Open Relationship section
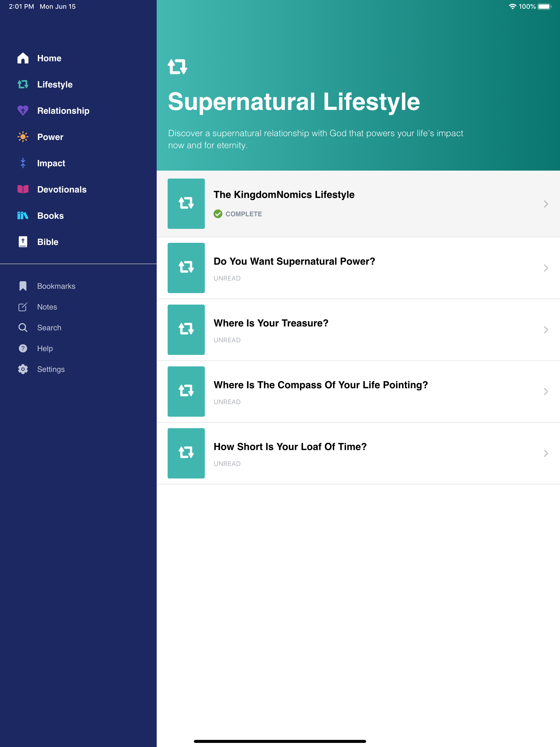 pos(63,111)
